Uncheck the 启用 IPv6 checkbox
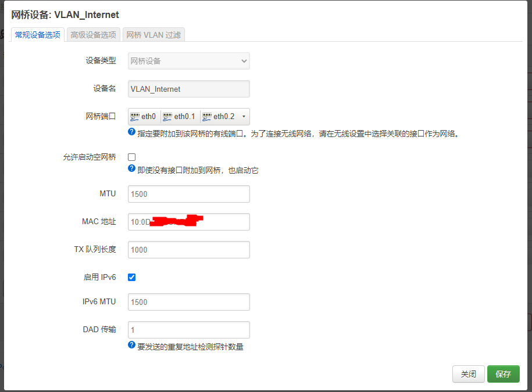532x392 pixels. pyautogui.click(x=131, y=277)
